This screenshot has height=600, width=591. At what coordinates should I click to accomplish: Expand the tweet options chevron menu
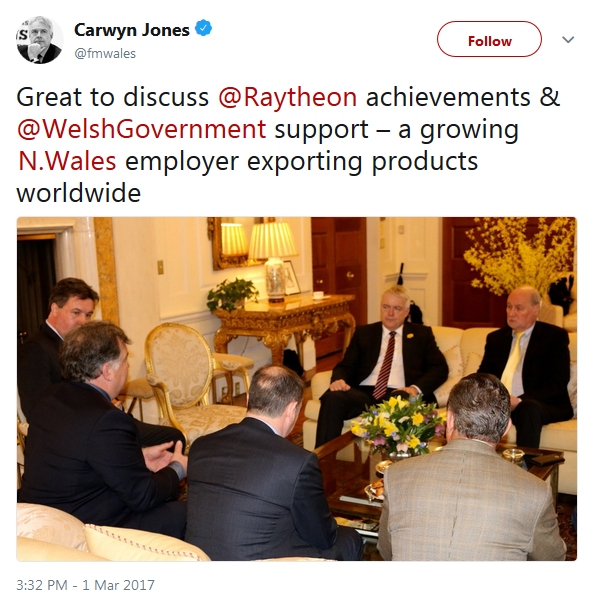point(568,39)
